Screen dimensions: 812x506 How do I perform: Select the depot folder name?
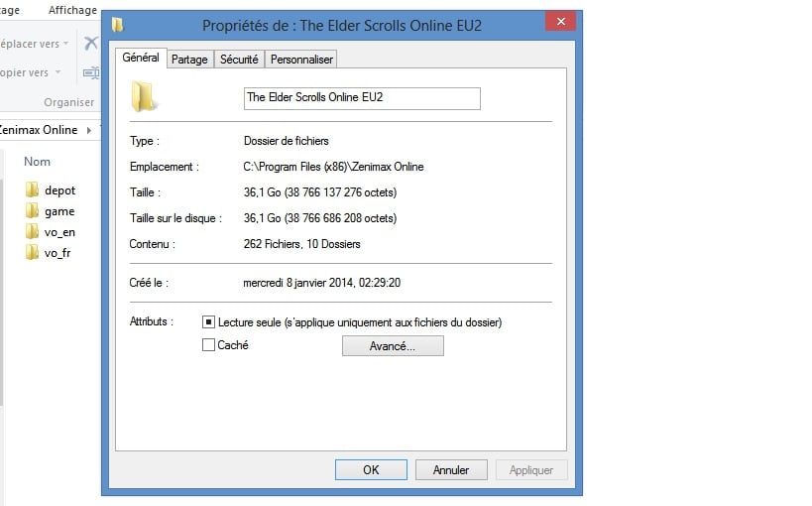(x=60, y=190)
